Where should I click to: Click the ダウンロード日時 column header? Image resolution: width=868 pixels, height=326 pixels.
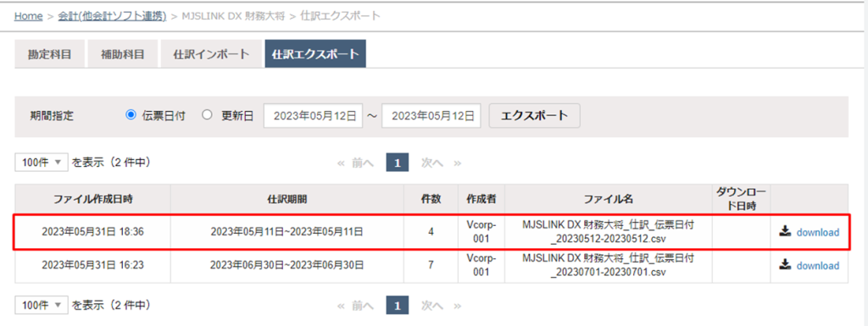[x=741, y=199]
